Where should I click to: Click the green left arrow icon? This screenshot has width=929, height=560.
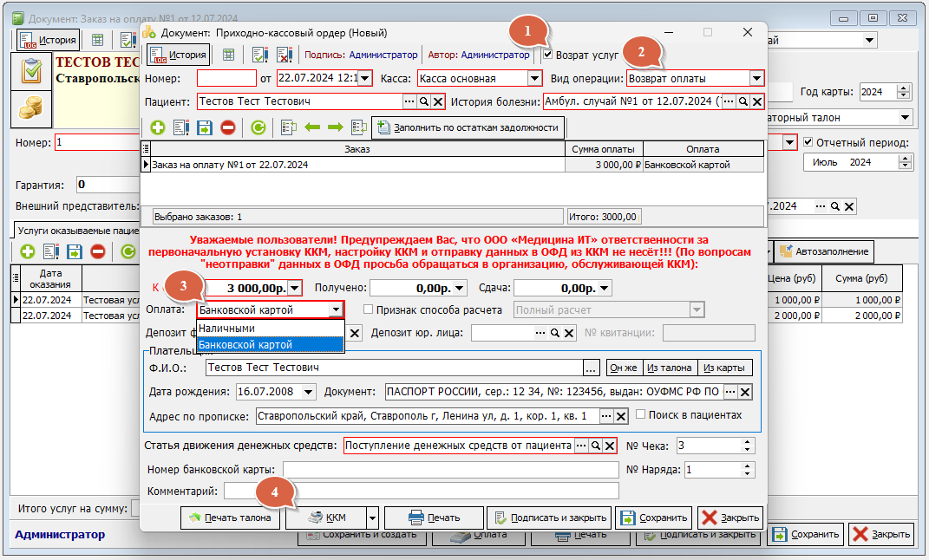[x=312, y=128]
